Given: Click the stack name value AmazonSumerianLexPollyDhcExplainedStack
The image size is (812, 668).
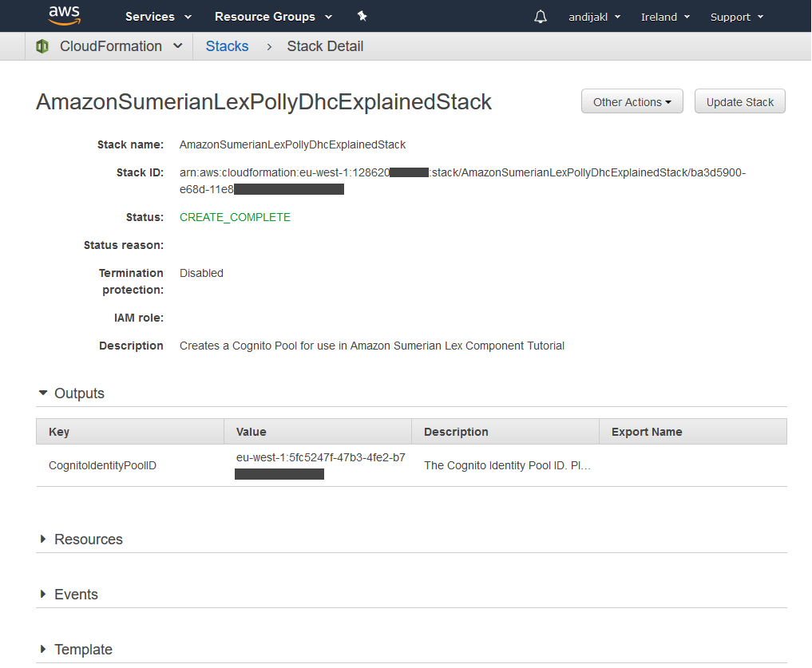Looking at the screenshot, I should [292, 144].
